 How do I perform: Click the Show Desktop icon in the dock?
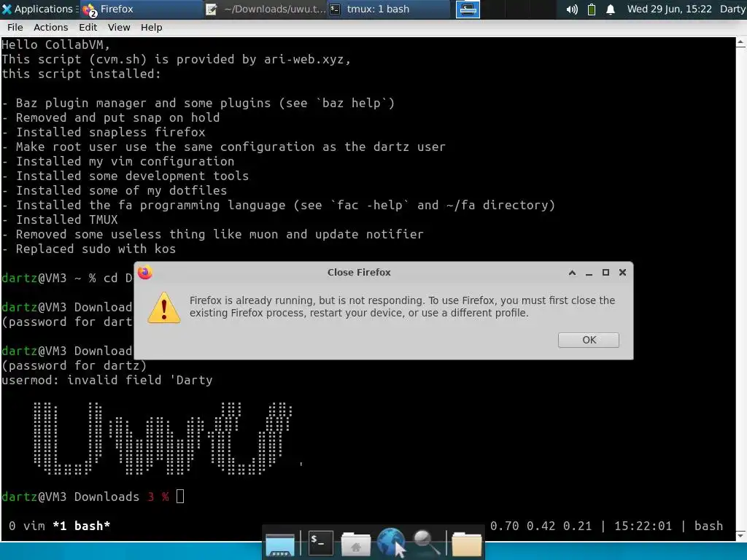280,545
